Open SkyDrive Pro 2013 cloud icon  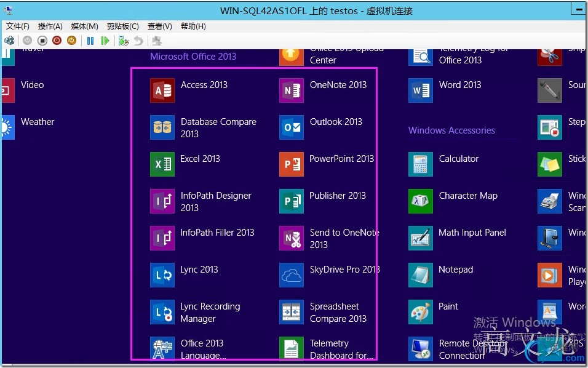(x=292, y=275)
